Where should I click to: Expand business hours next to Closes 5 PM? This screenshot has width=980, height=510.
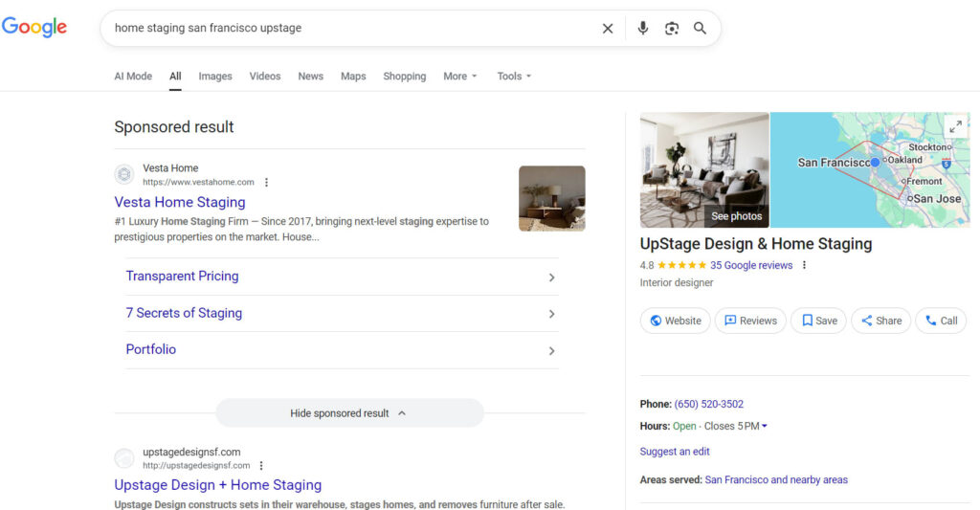click(765, 427)
